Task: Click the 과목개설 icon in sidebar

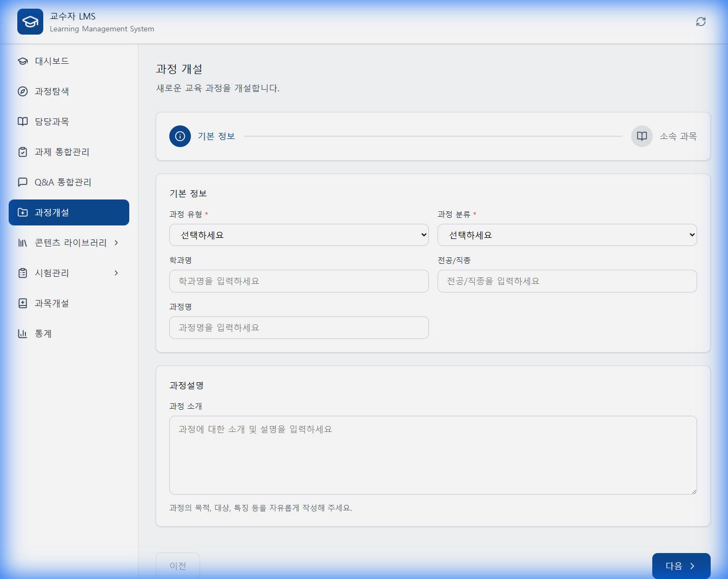Action: coord(22,303)
